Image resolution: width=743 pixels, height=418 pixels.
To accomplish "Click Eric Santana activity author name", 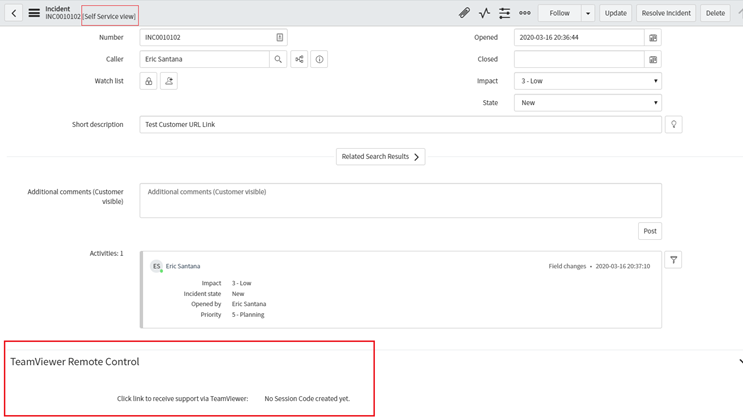I will pyautogui.click(x=183, y=266).
